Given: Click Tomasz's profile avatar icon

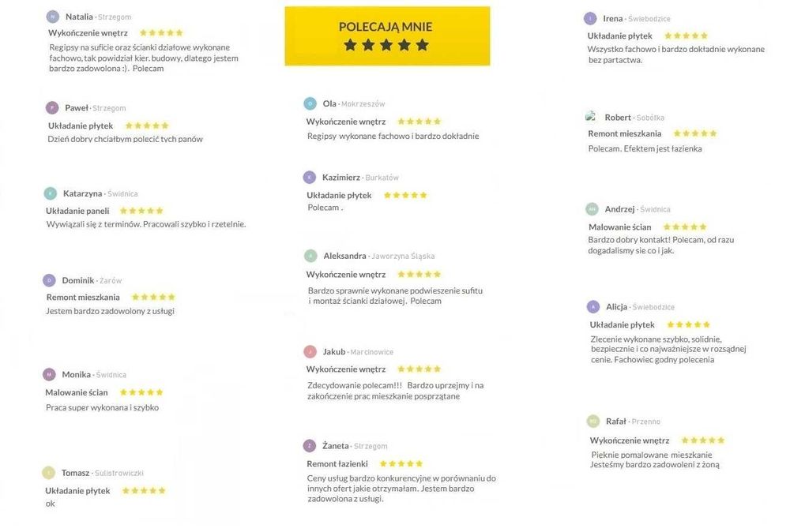Looking at the screenshot, I should [49, 473].
